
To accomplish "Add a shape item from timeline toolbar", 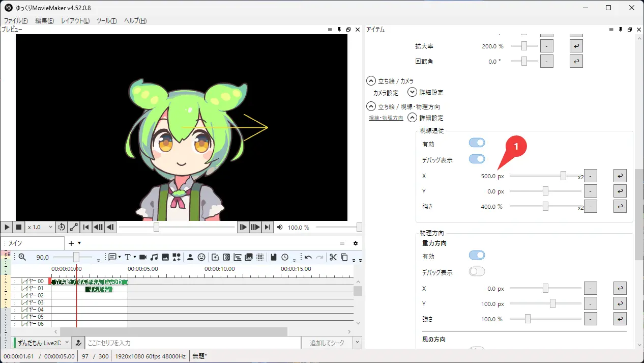I will pyautogui.click(x=177, y=257).
